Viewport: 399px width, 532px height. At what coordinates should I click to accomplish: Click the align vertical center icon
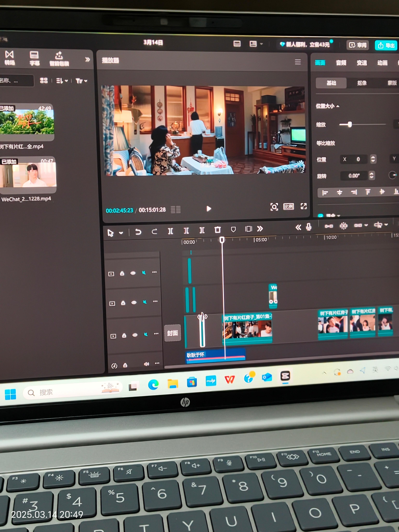coord(382,191)
